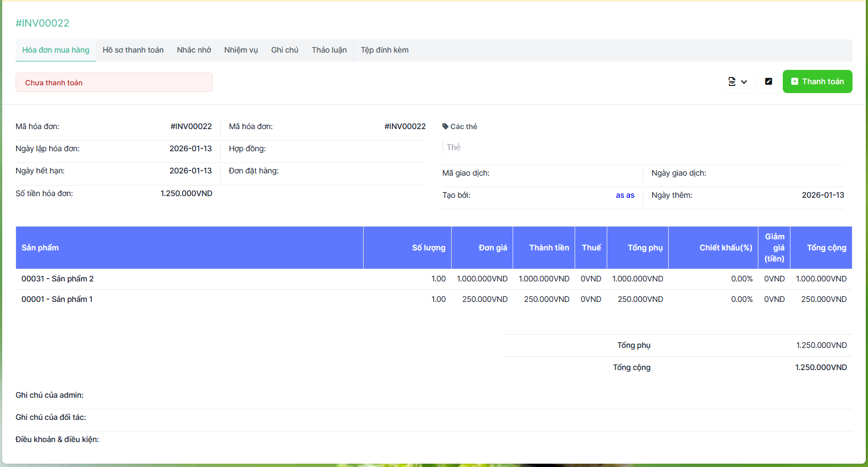
Task: Click the #INV00022 invoice title
Action: (x=43, y=23)
